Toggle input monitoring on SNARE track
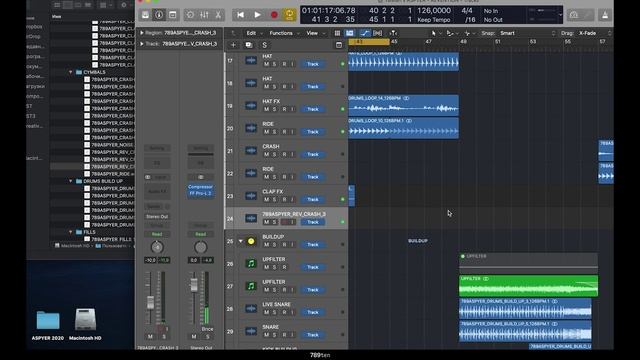Image resolution: width=640 pixels, height=360 pixels. 292,335
